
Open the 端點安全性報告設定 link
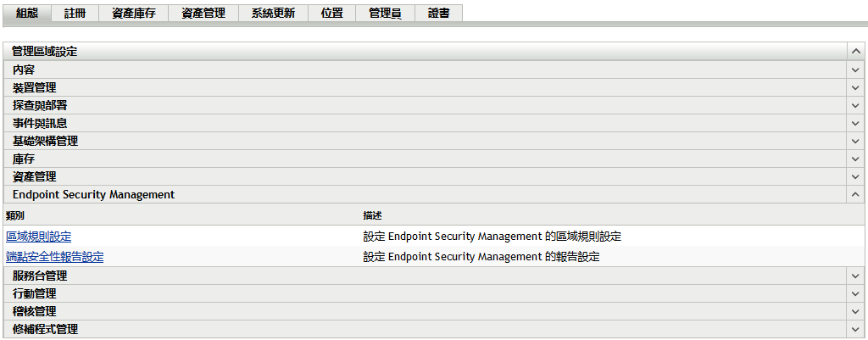click(54, 257)
